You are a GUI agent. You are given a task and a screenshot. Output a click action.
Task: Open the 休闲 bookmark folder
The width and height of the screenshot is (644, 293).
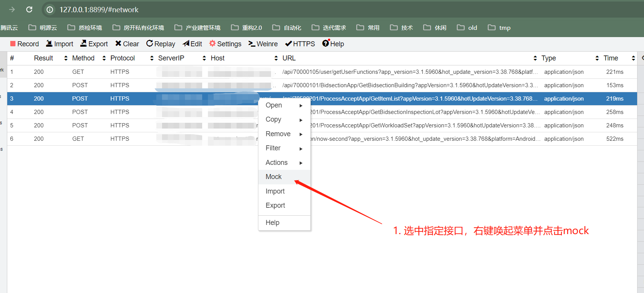[435, 28]
